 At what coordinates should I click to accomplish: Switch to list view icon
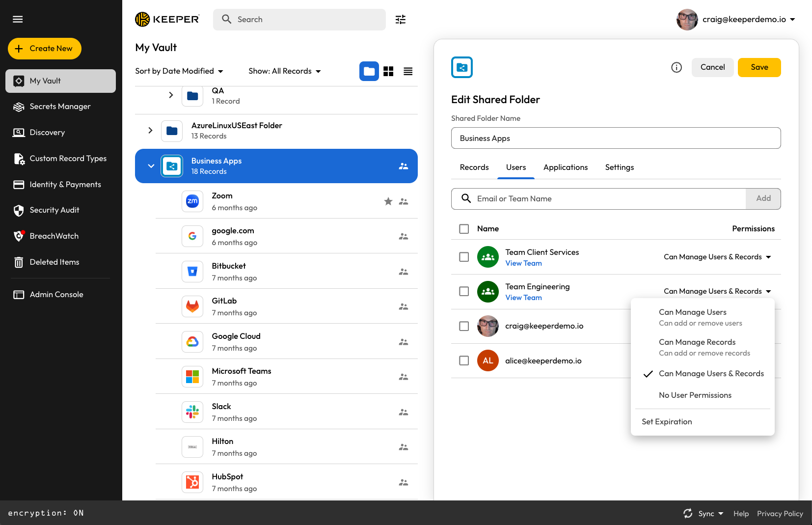(x=408, y=72)
